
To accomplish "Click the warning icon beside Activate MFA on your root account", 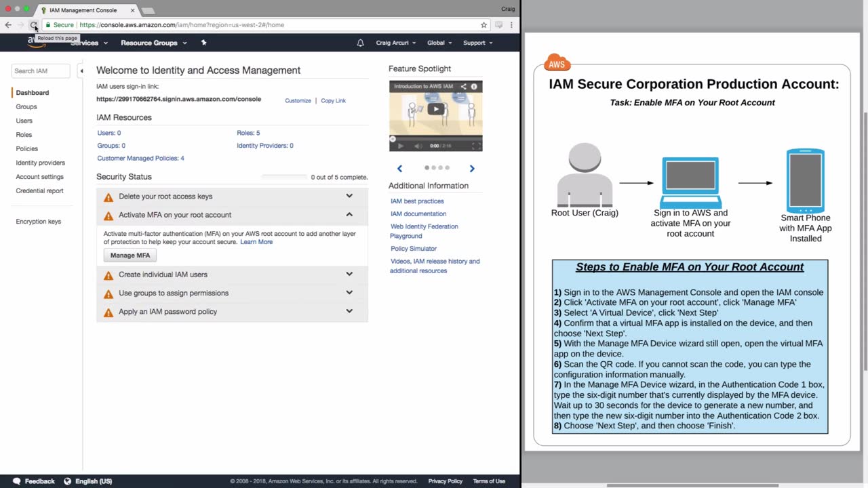I will pos(108,216).
